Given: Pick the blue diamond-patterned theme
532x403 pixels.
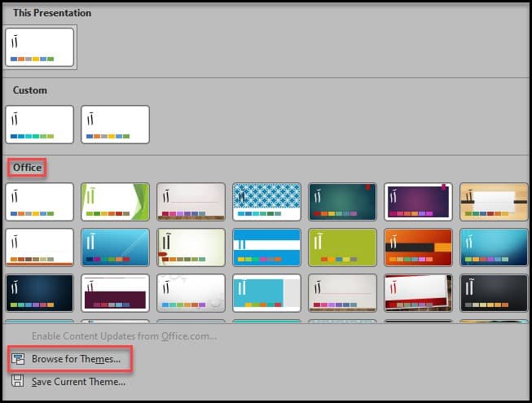Looking at the screenshot, I should pyautogui.click(x=266, y=202).
